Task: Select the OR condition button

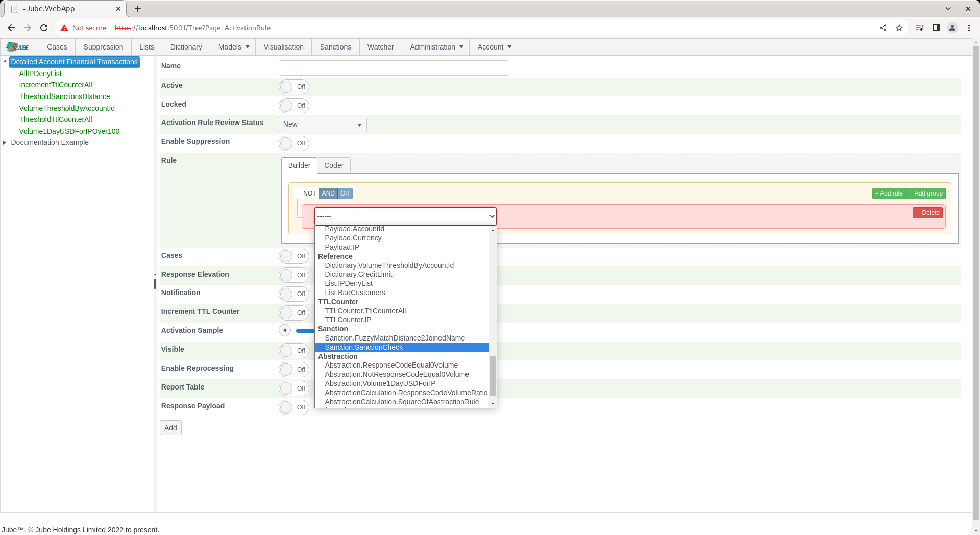Action: click(x=345, y=193)
